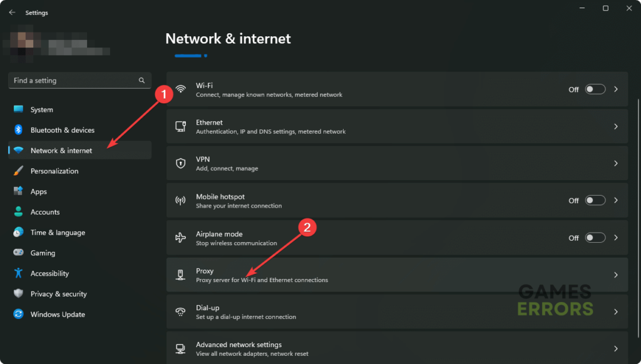This screenshot has width=641, height=364.
Task: Click the Accessibility figure icon
Action: tap(18, 273)
